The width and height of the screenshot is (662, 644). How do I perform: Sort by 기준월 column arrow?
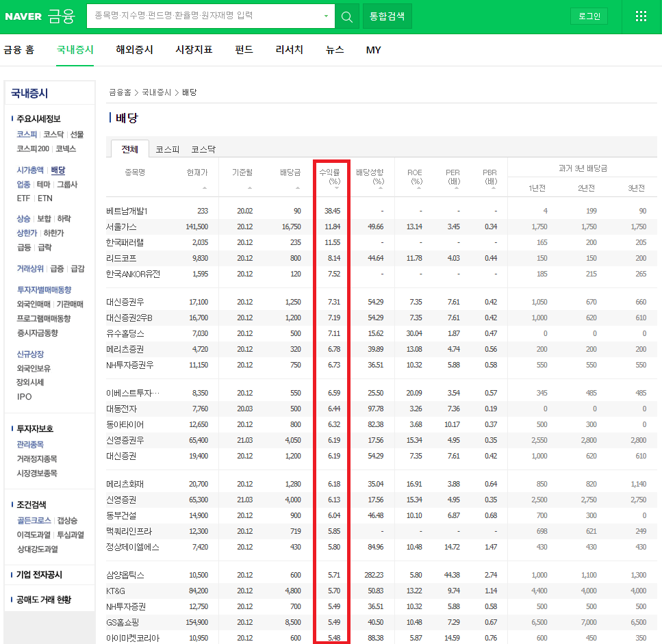coord(250,188)
